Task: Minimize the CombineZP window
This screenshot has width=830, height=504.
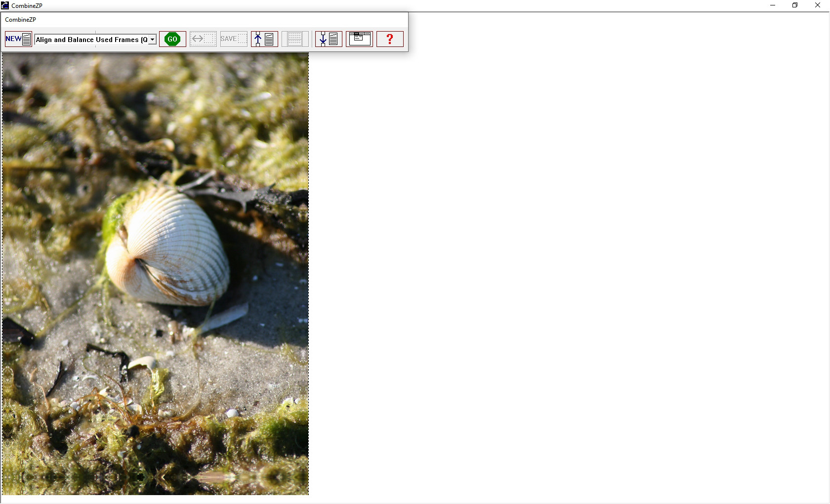Action: click(x=772, y=5)
